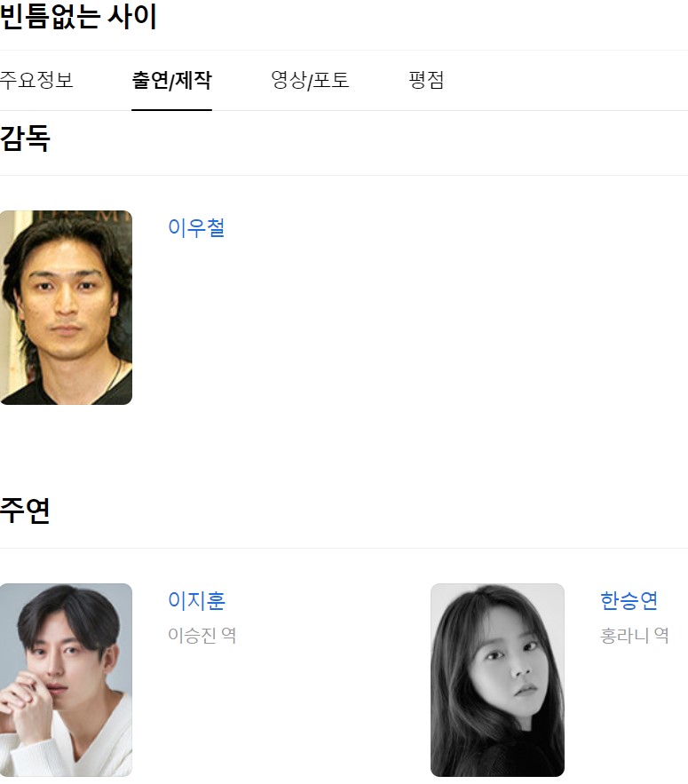View the profile of the actress playing 홍라니
Image resolution: width=688 pixels, height=784 pixels.
[x=629, y=600]
